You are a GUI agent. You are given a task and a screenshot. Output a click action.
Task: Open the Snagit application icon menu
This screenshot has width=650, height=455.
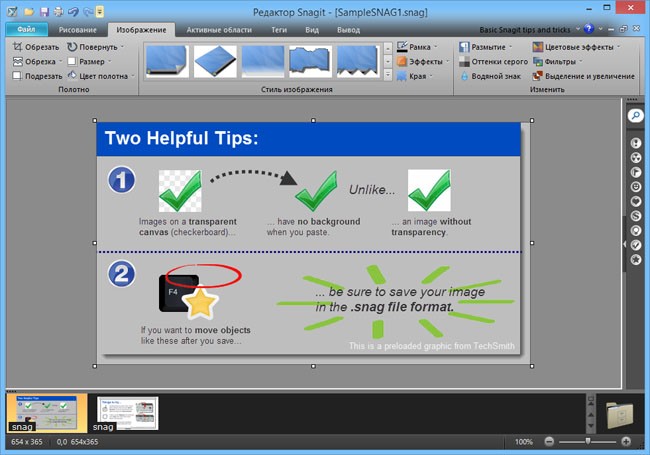pos(12,12)
